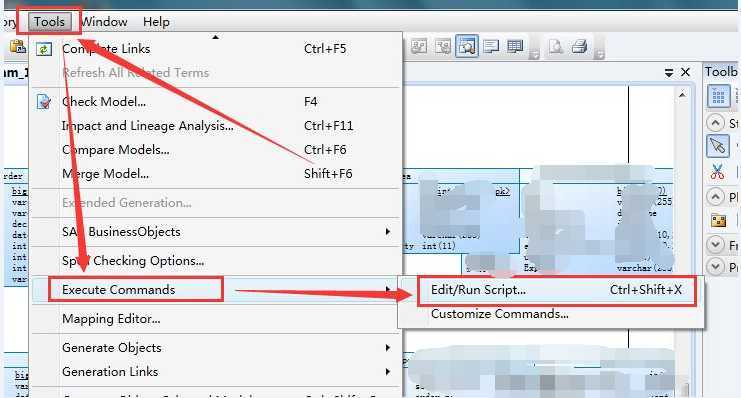Choose Complete Links from the menu
Screen dimensions: 741x398
[216, 49]
